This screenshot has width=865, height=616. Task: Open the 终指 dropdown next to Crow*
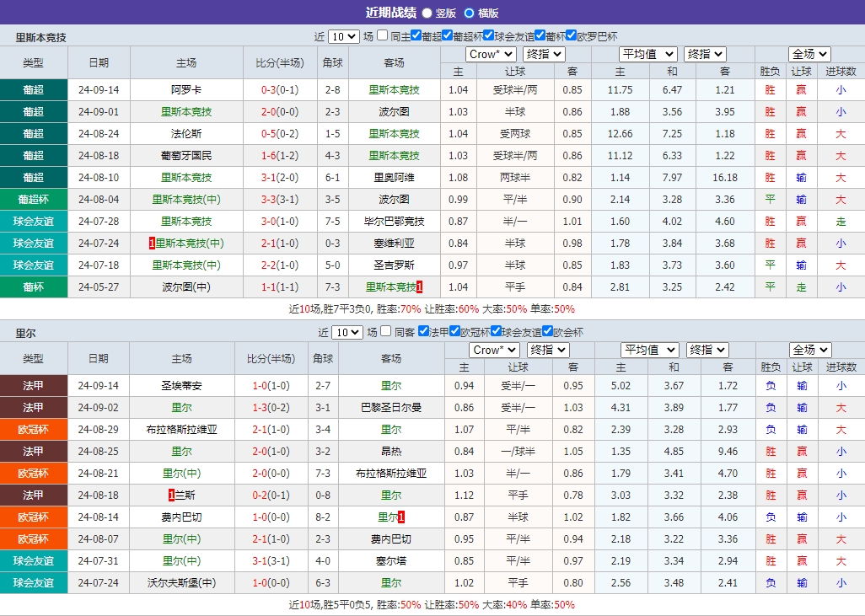(x=544, y=53)
